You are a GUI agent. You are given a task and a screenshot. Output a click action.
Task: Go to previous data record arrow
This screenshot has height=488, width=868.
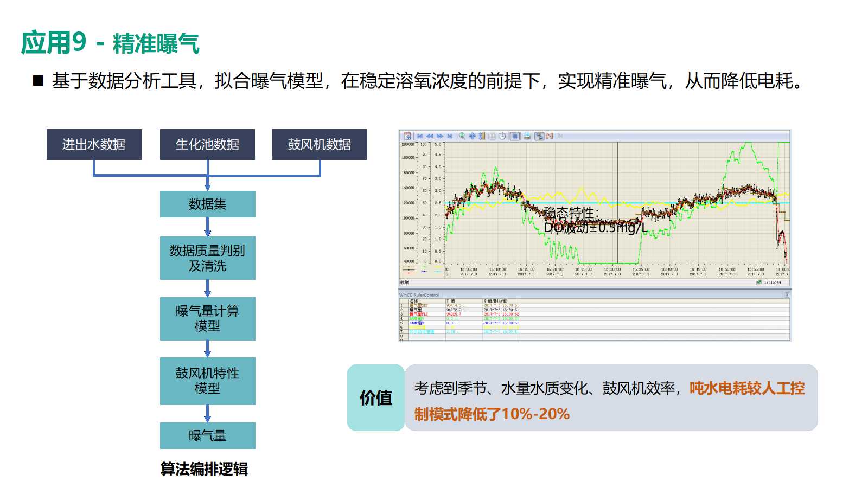click(430, 136)
